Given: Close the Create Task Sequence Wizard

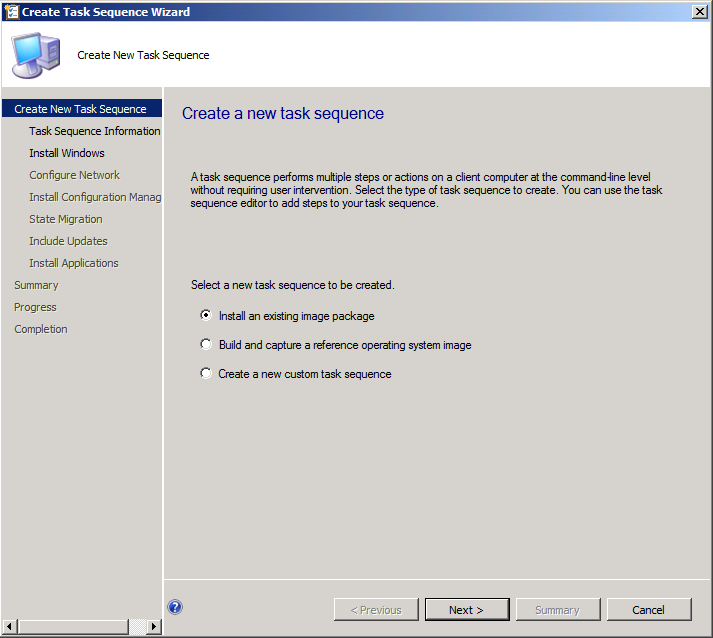Looking at the screenshot, I should (x=699, y=12).
